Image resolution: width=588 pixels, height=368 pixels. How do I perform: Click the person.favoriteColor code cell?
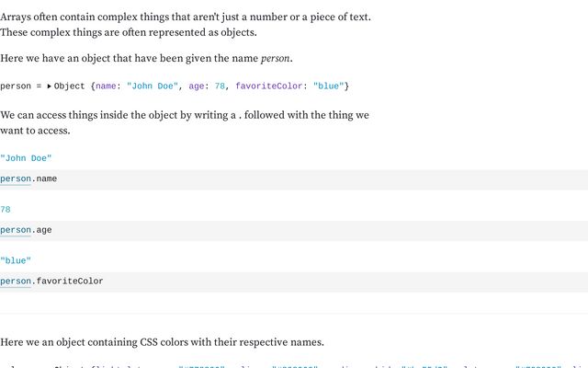[x=294, y=282]
